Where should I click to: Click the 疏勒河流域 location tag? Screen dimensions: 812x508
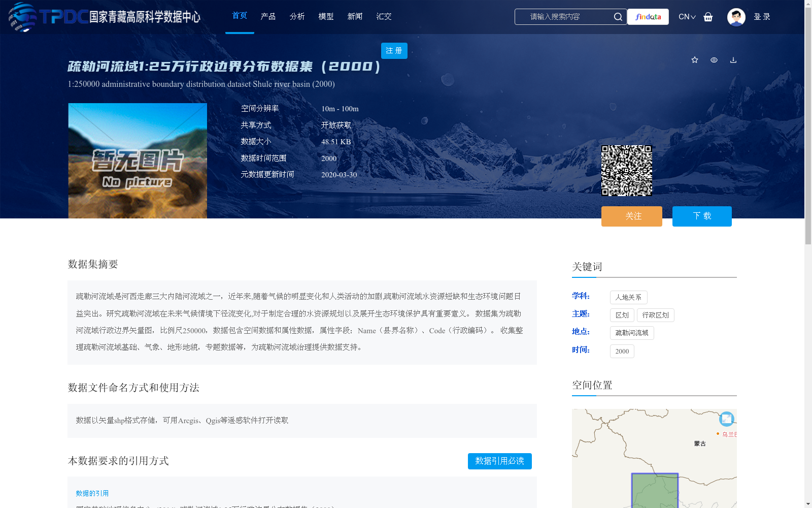click(x=632, y=333)
